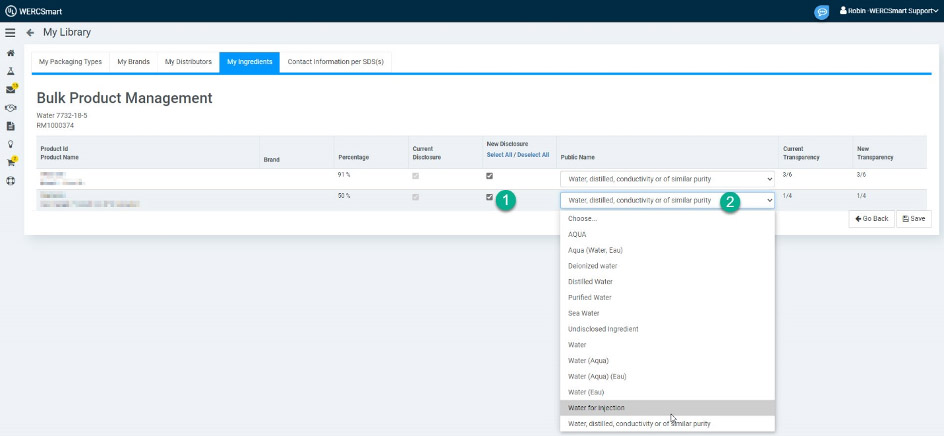Select Purified Water option
Image resolution: width=944 pixels, height=436 pixels.
click(667, 297)
